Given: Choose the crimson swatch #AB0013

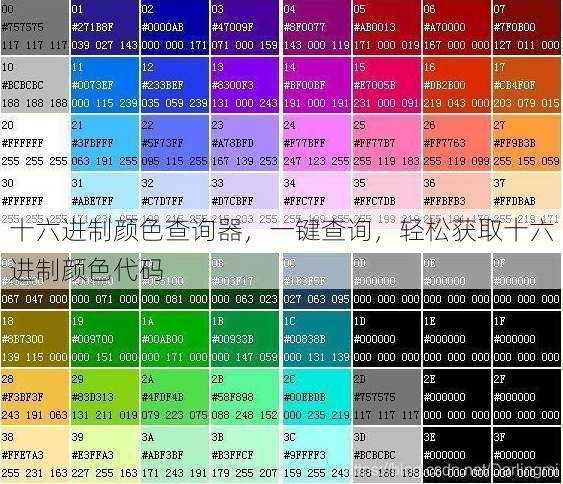Looking at the screenshot, I should point(386,27).
